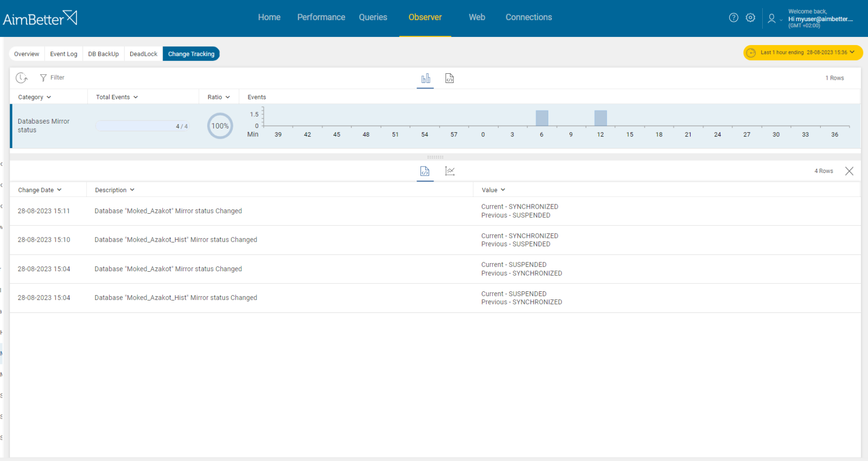Select the Change Tracking tab
Screen dimensions: 868x461
[x=191, y=54]
